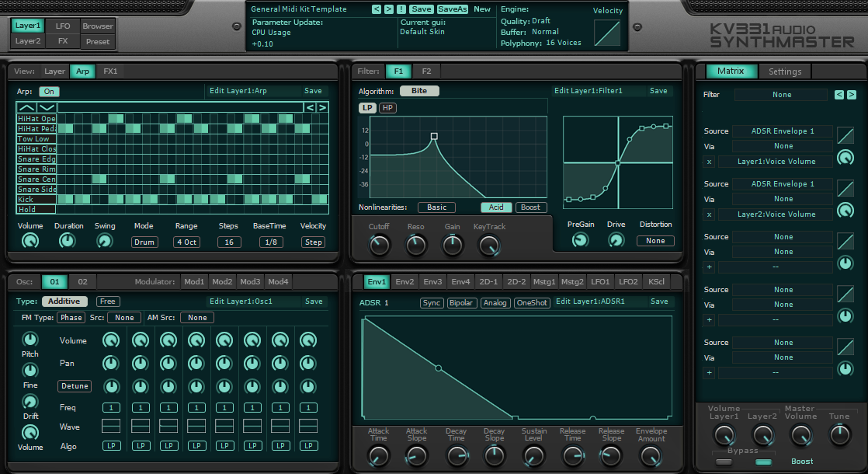The image size is (868, 474).
Task: Add target to fourth matrix slot
Action: 709,319
